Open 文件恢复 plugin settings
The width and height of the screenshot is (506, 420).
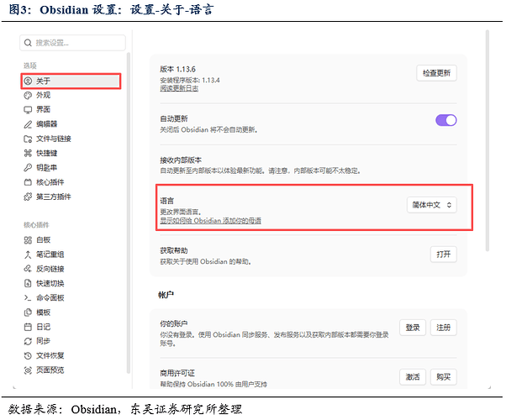pos(71,356)
